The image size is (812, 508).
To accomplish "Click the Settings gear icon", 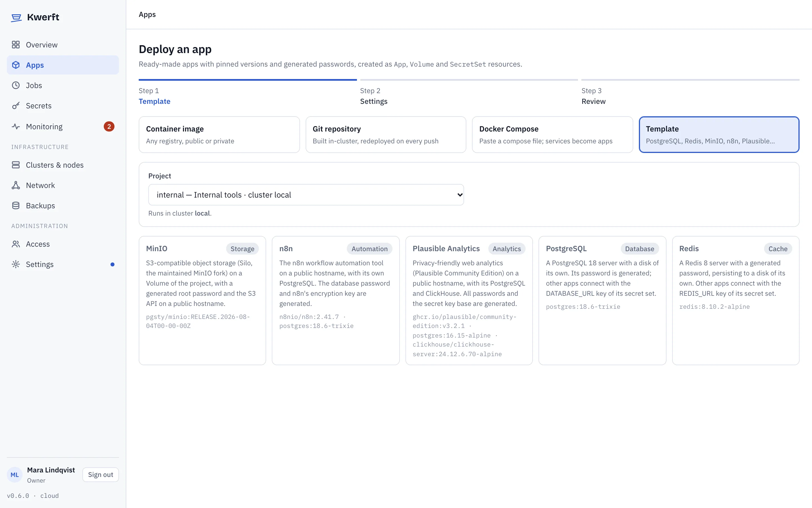I will tap(16, 264).
